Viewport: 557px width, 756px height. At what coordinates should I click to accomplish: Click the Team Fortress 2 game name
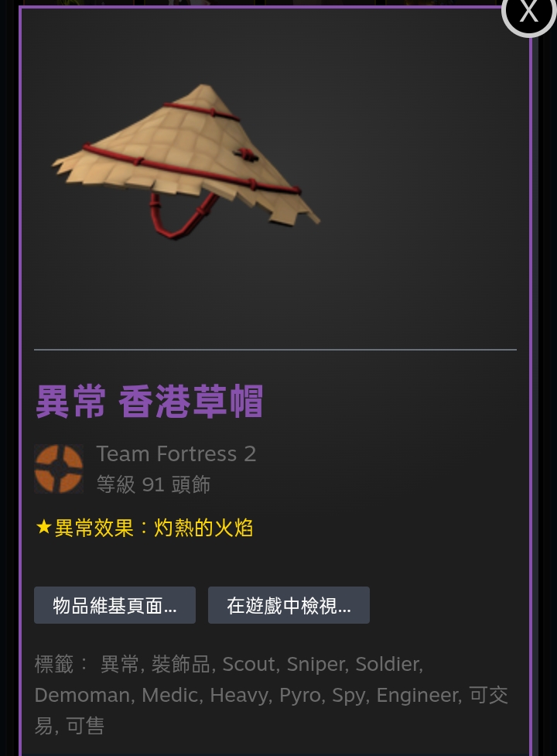[x=176, y=453]
